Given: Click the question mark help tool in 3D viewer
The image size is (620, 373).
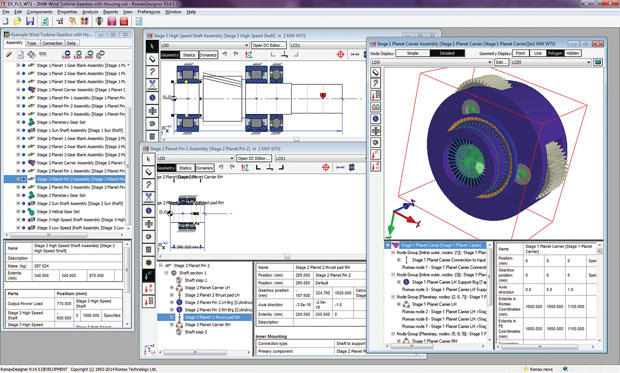Looking at the screenshot, I should (x=375, y=83).
